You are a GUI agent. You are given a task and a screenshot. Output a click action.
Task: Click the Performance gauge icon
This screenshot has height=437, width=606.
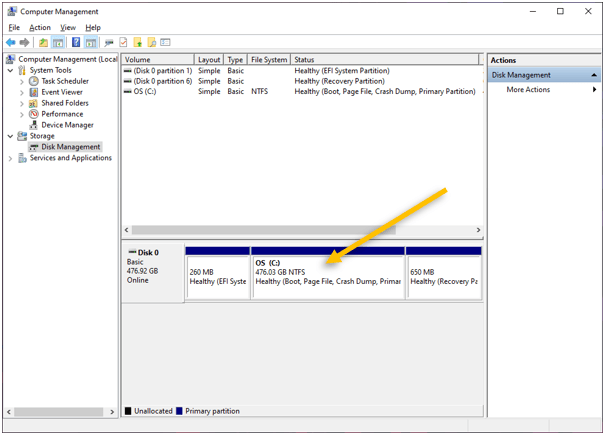(34, 114)
